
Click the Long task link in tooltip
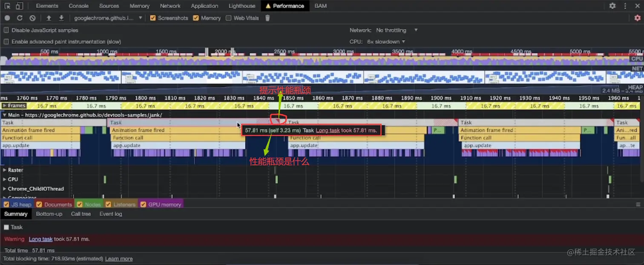328,130
